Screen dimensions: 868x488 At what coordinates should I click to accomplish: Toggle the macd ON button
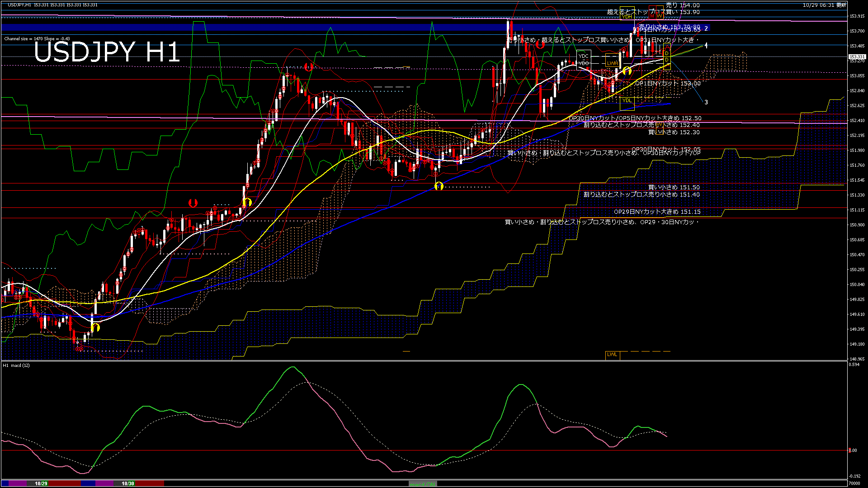coord(423,484)
